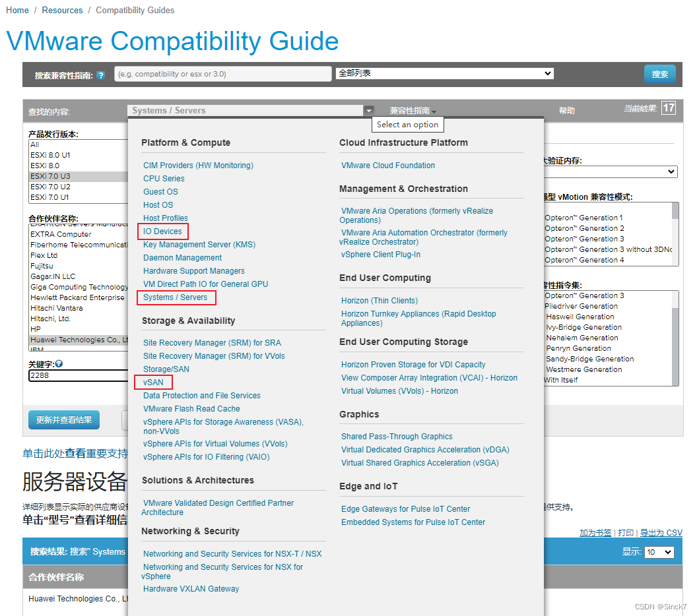Image resolution: width=697 pixels, height=616 pixels.
Task: Open the 显示 results-per-page dropdown
Action: click(x=659, y=552)
